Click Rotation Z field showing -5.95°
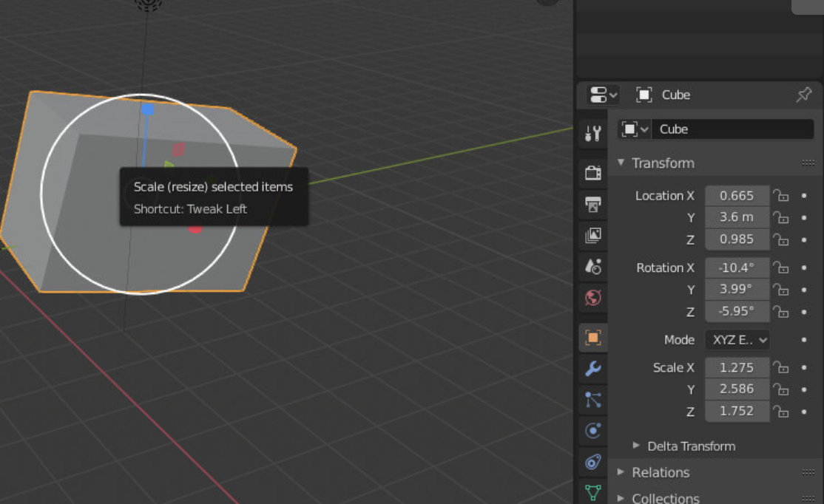The width and height of the screenshot is (824, 504). [x=737, y=311]
